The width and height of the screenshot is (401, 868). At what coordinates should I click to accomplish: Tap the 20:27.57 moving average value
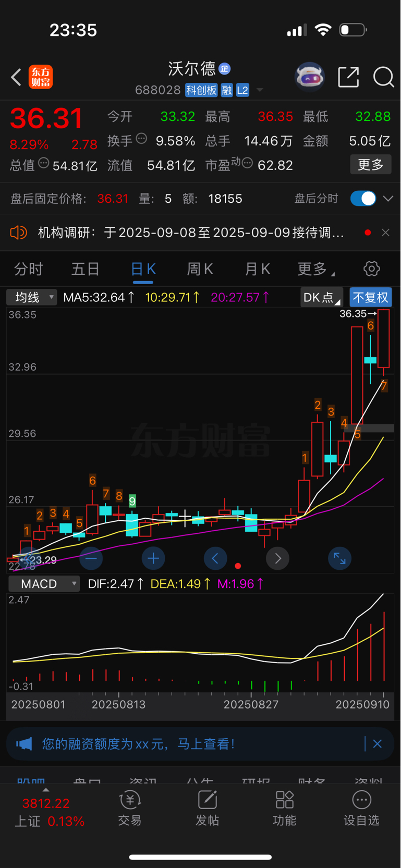[x=240, y=297]
